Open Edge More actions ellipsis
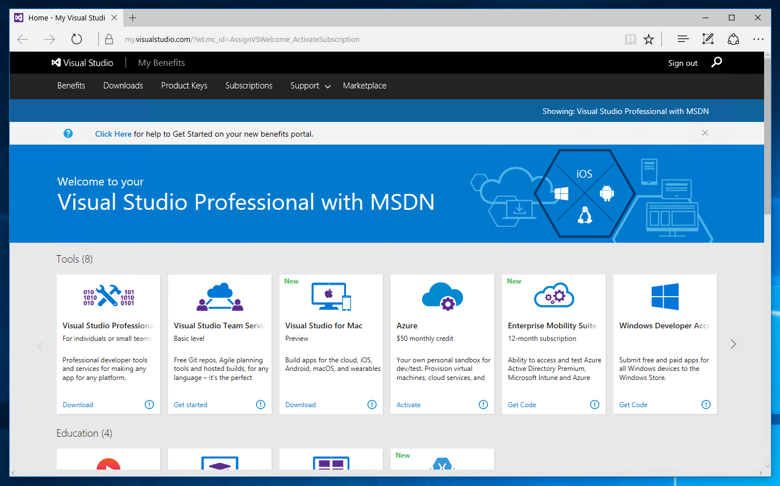 (x=758, y=39)
